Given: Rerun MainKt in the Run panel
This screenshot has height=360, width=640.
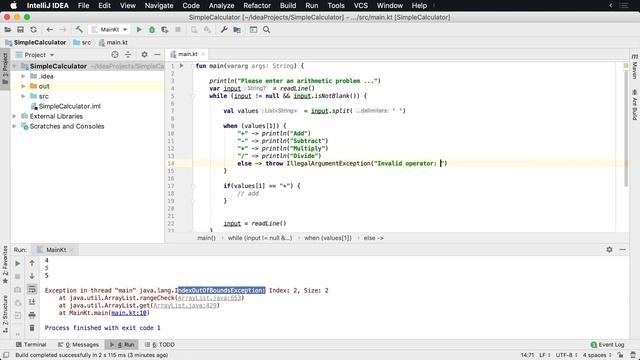Looking at the screenshot, I should point(18,264).
